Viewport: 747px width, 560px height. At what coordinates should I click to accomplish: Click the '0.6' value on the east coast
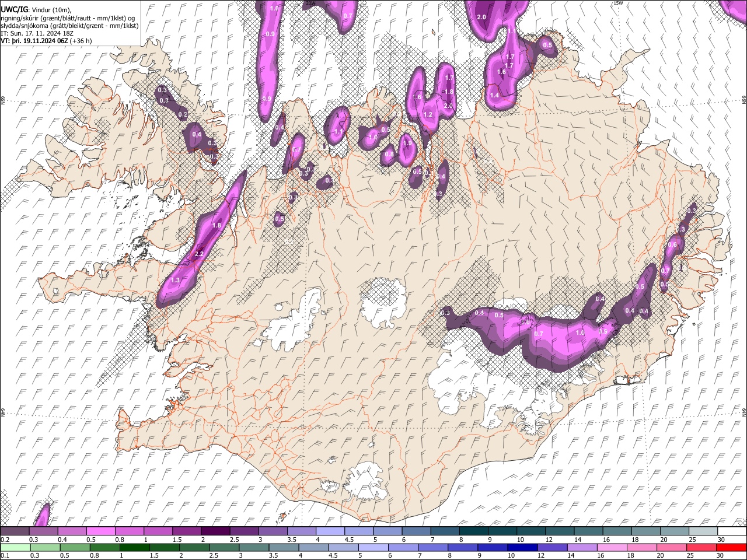click(672, 245)
